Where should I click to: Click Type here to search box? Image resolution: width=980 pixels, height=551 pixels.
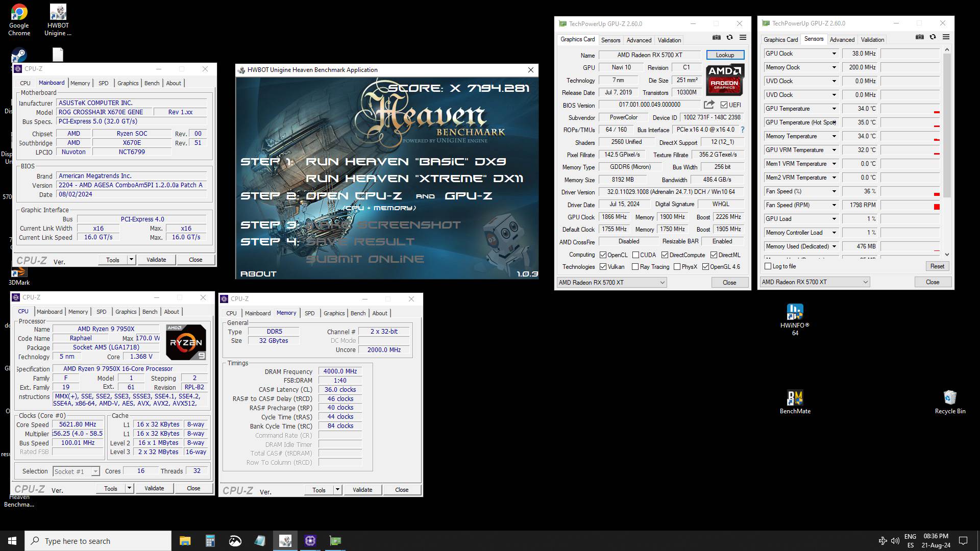tap(98, 541)
